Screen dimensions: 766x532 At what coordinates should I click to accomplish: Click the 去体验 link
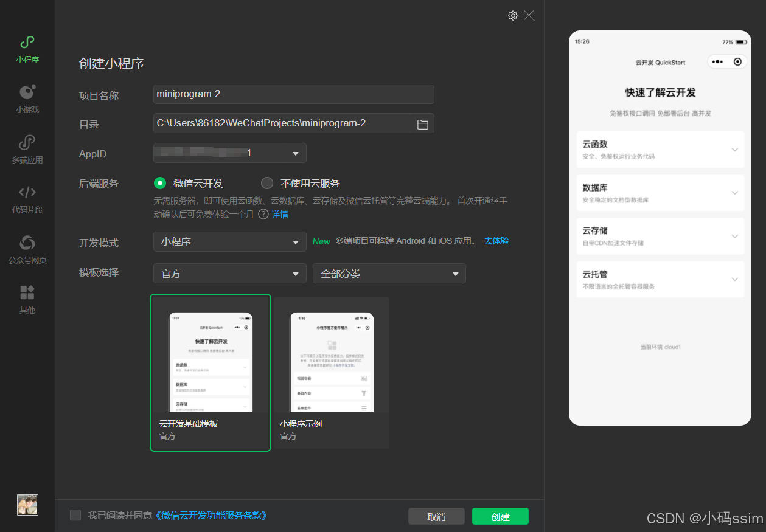tap(496, 241)
